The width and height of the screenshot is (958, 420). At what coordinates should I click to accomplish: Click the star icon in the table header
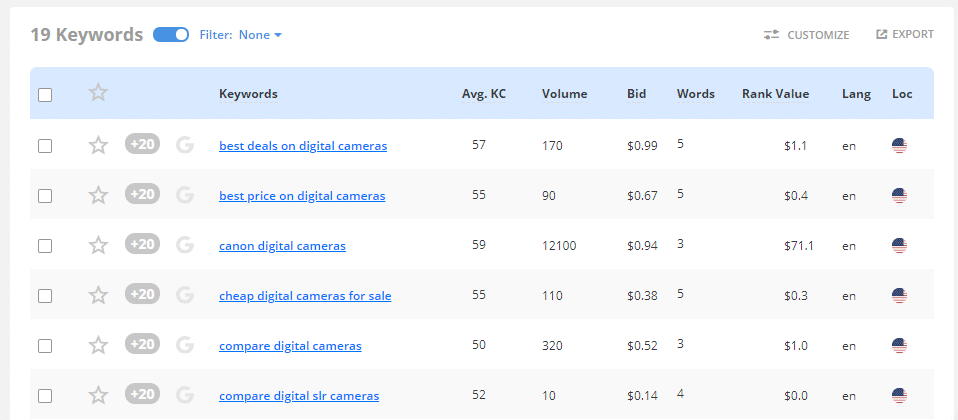tap(98, 94)
